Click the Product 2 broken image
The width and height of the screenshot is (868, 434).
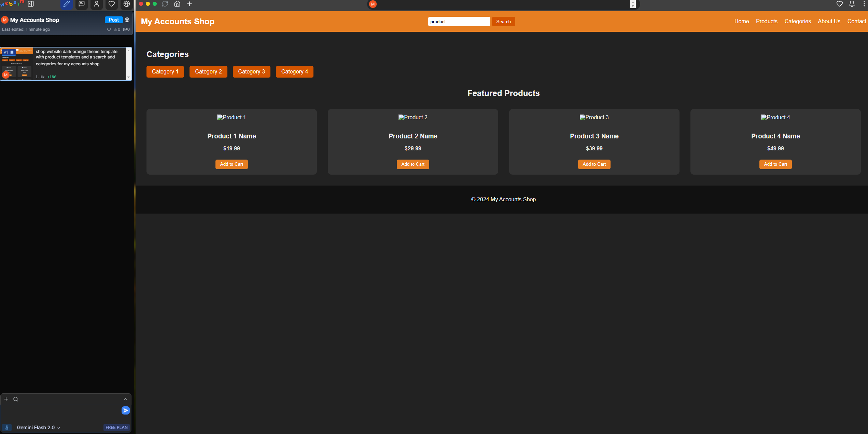pos(413,117)
